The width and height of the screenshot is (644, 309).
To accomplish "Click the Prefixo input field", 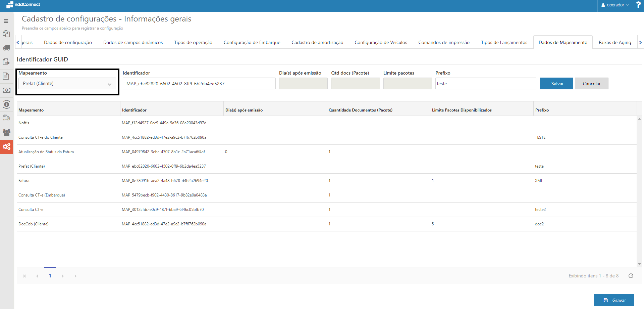I will point(485,84).
